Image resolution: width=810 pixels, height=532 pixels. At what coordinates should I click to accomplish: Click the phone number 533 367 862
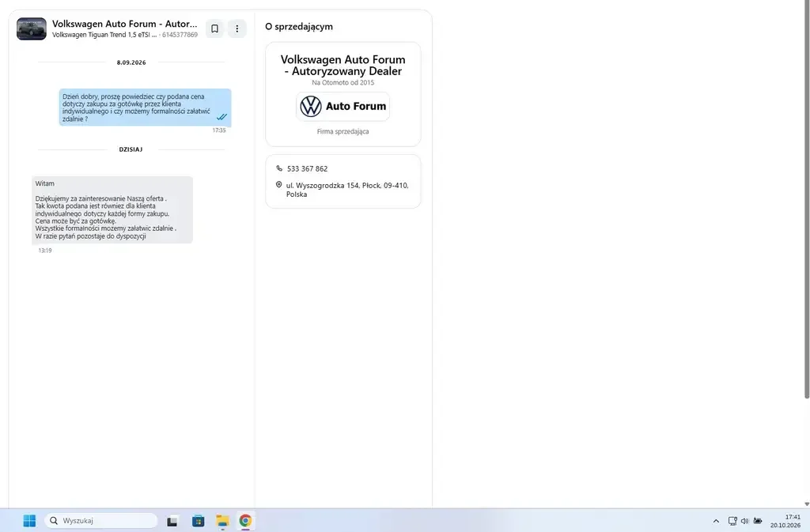(308, 168)
